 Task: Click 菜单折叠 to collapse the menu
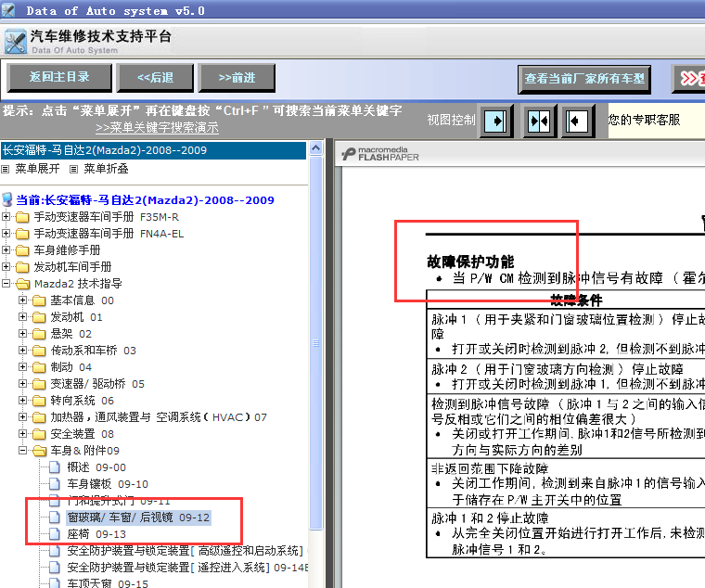tap(106, 169)
